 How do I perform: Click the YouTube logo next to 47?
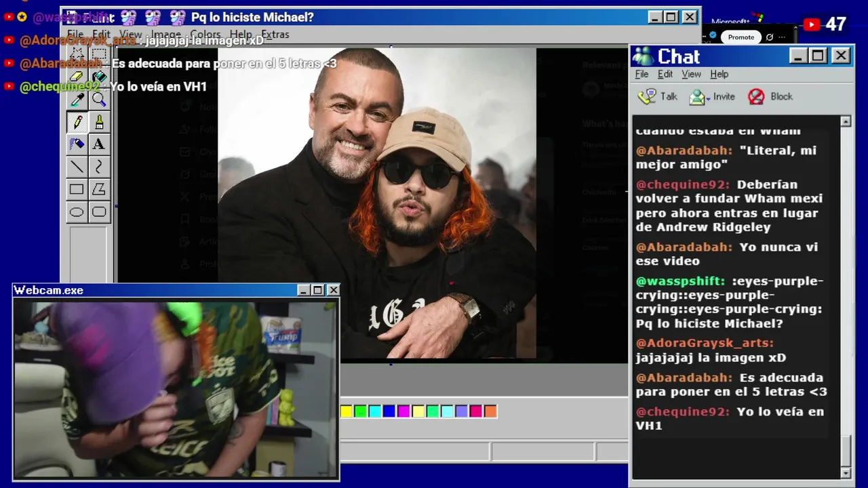812,25
